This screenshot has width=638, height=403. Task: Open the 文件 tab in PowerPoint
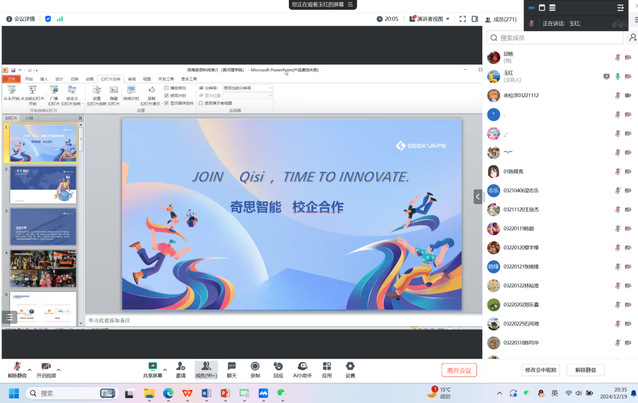click(x=11, y=79)
